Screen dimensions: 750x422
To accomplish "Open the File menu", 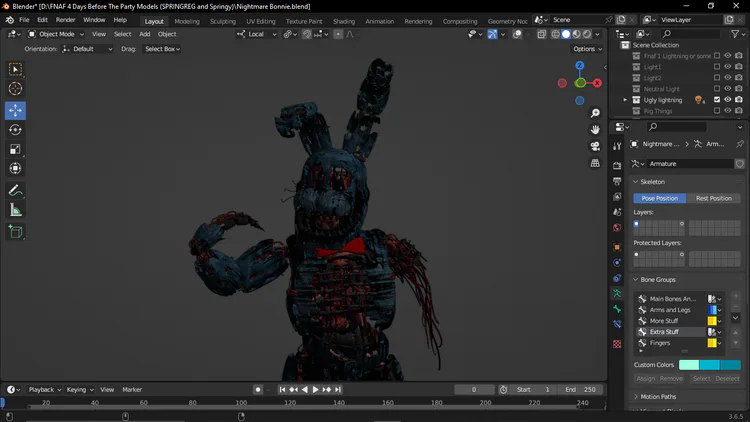I will pos(24,20).
